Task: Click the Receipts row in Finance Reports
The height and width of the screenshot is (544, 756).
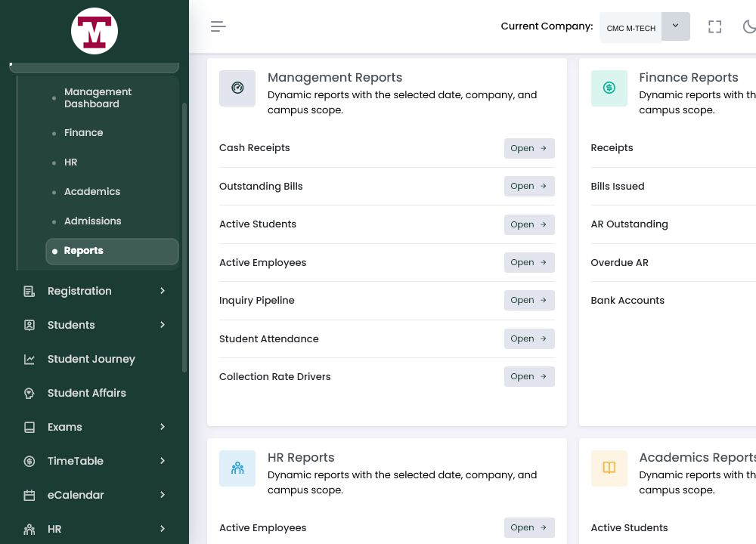Action: [612, 148]
